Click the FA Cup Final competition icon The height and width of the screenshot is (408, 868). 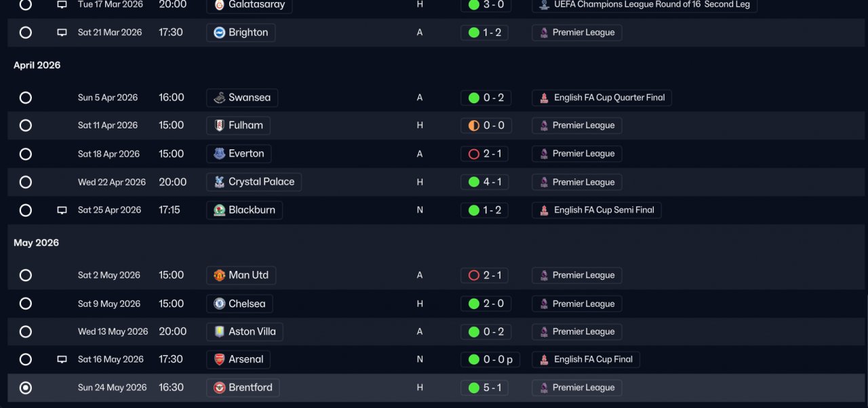pyautogui.click(x=544, y=360)
